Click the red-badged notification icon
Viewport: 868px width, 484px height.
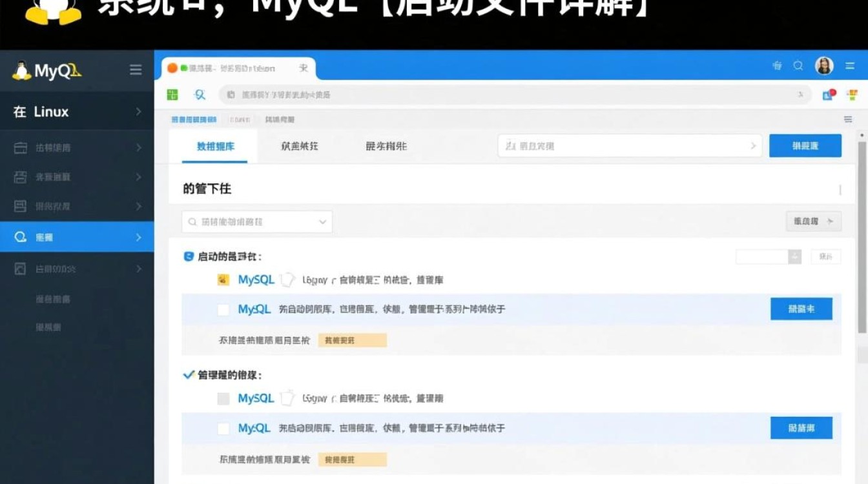click(829, 94)
